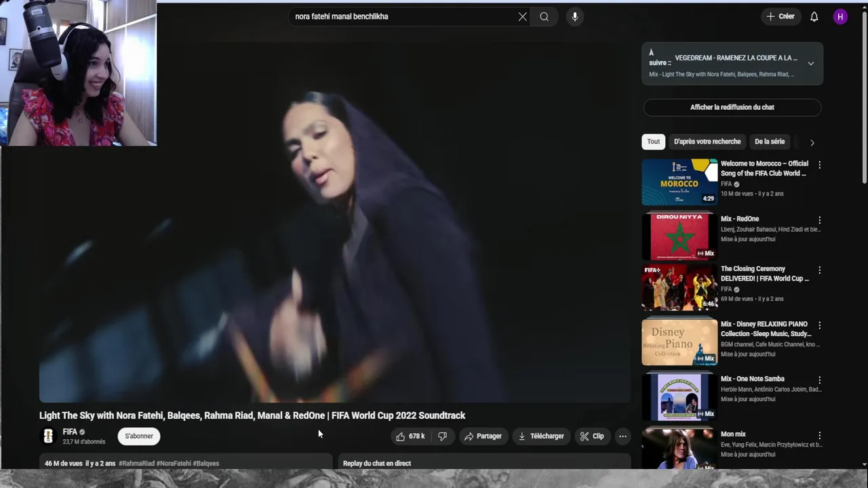Click Welcome to Morocco video title

pyautogui.click(x=764, y=168)
